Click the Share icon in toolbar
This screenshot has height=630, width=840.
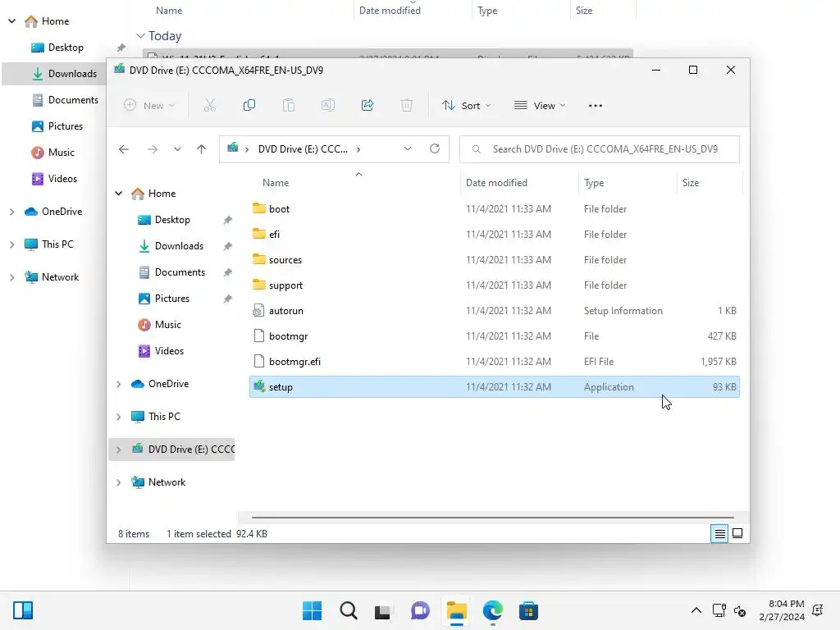(x=367, y=105)
